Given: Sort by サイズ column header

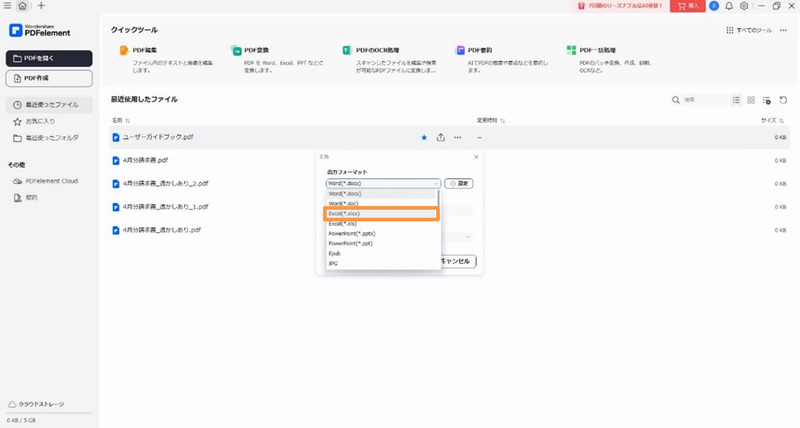Looking at the screenshot, I should click(772, 120).
